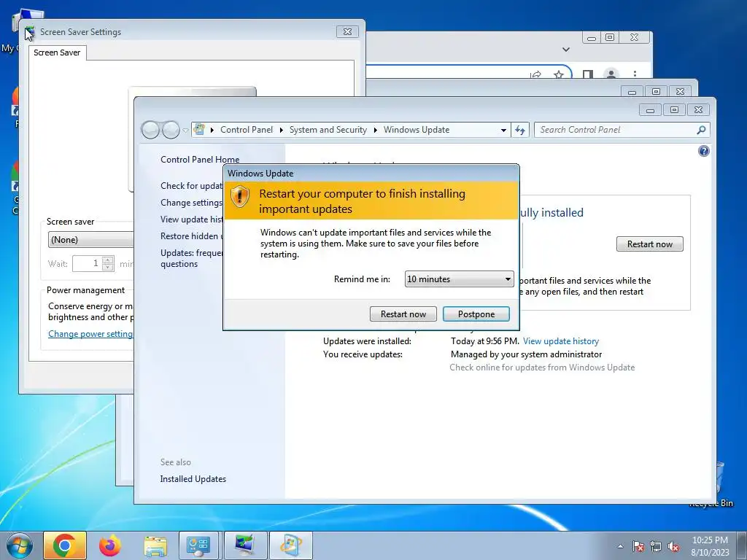Launch Firefox from the taskbar

pyautogui.click(x=110, y=545)
